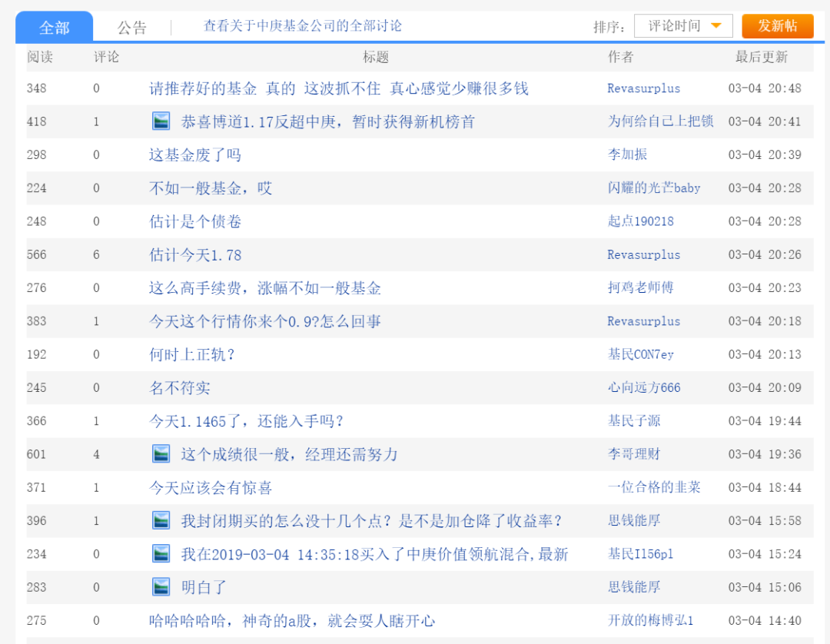830x644 pixels.
Task: Click image icon beside 恭喜博道1.17反超中庚 post
Action: pyautogui.click(x=161, y=121)
